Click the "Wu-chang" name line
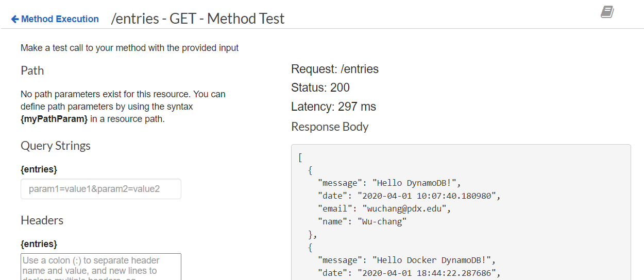The image size is (644, 280). pos(362,221)
